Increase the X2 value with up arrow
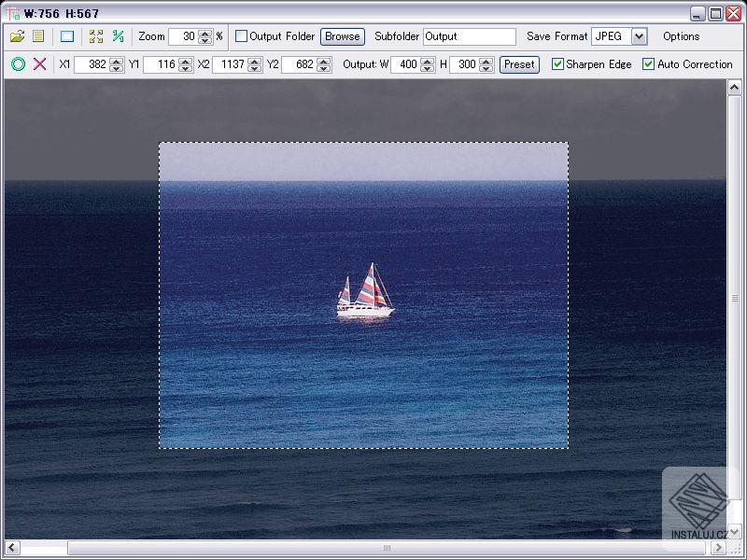This screenshot has height=560, width=747. (255, 61)
